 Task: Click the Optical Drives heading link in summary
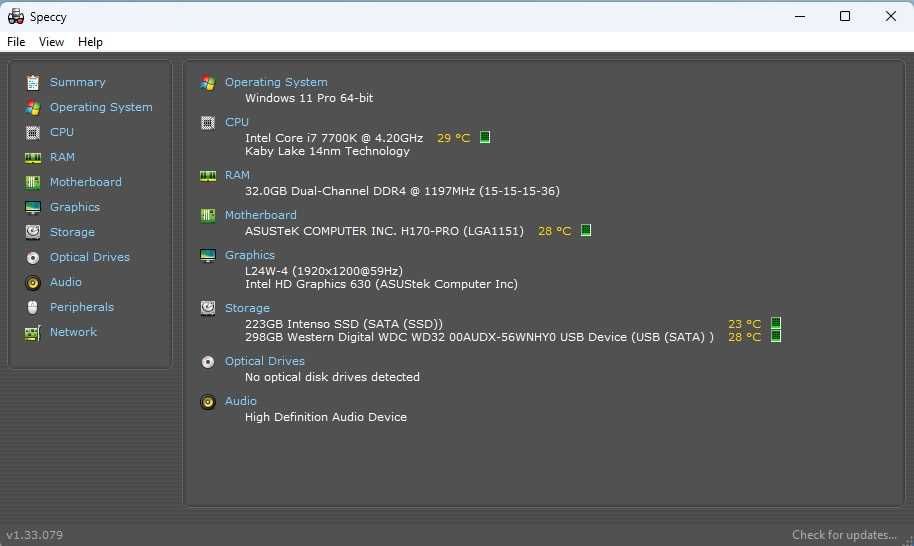coord(265,361)
